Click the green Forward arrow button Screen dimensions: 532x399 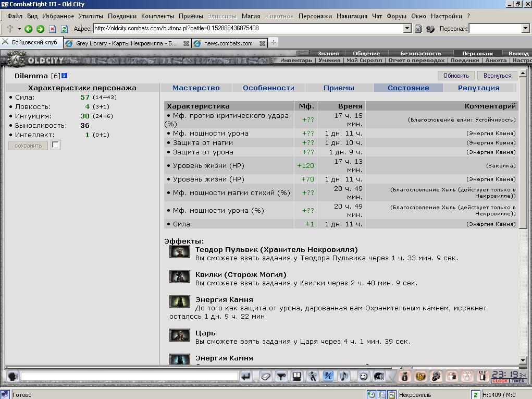click(40, 29)
